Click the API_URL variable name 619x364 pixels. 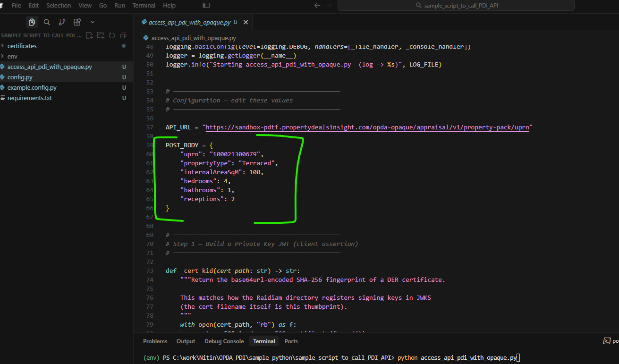coord(178,127)
